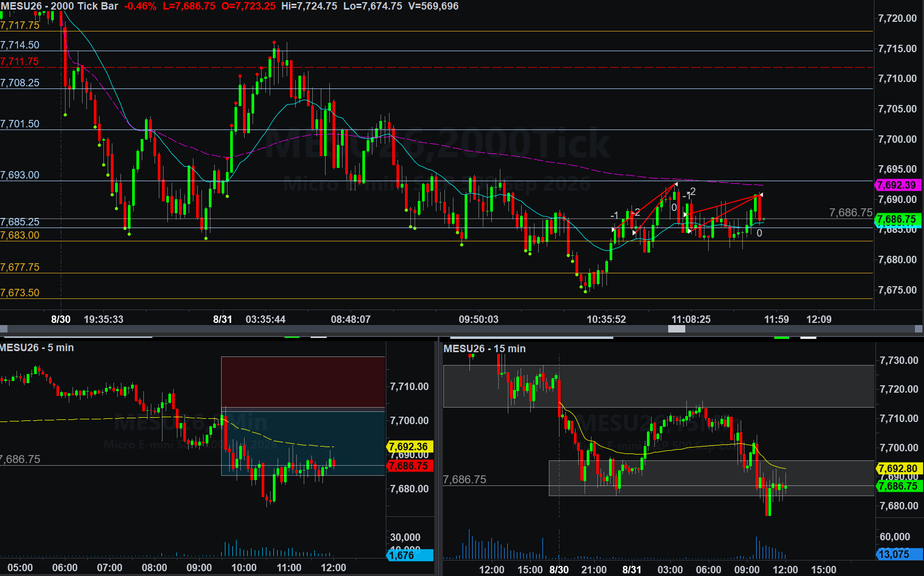This screenshot has height=576, width=924.
Task: Click the MESU26 - 2000 Tick Bar title
Action: [x=59, y=6]
